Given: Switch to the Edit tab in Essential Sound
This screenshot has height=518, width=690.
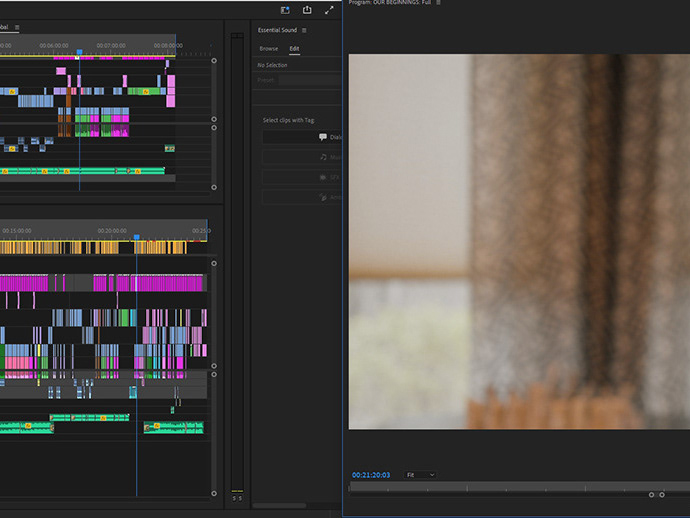Looking at the screenshot, I should point(294,48).
